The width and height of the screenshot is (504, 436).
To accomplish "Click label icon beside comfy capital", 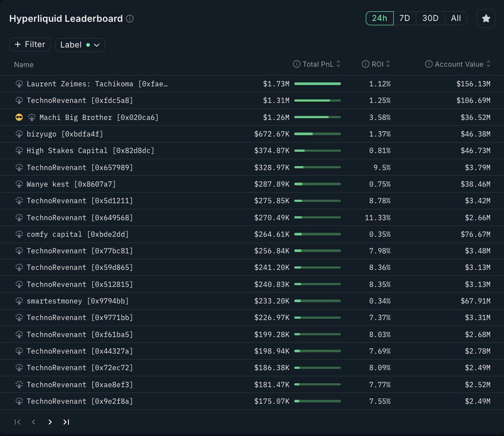I will click(19, 235).
